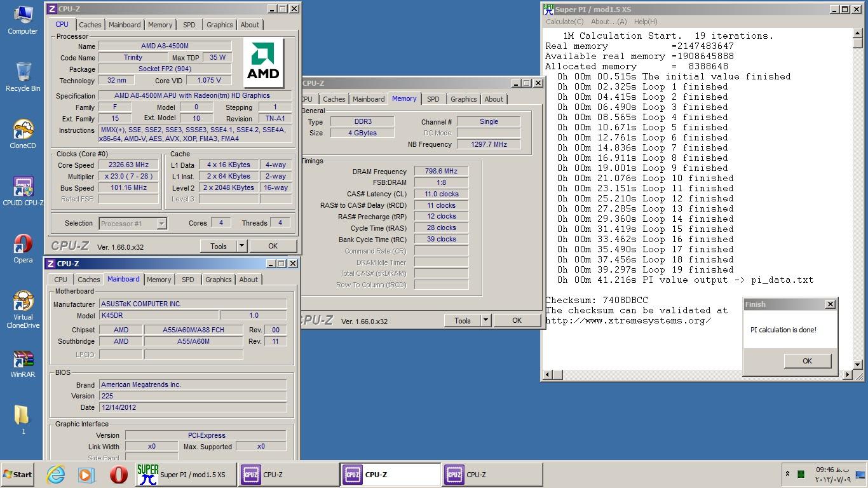Image resolution: width=868 pixels, height=488 pixels.
Task: Switch to Caches tab in Memory window
Action: [x=334, y=99]
